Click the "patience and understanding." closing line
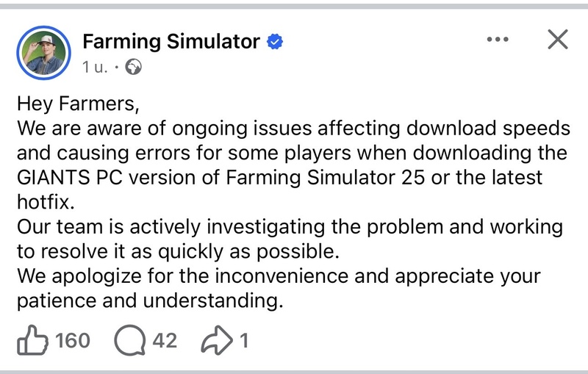The image size is (588, 374). coord(150,301)
